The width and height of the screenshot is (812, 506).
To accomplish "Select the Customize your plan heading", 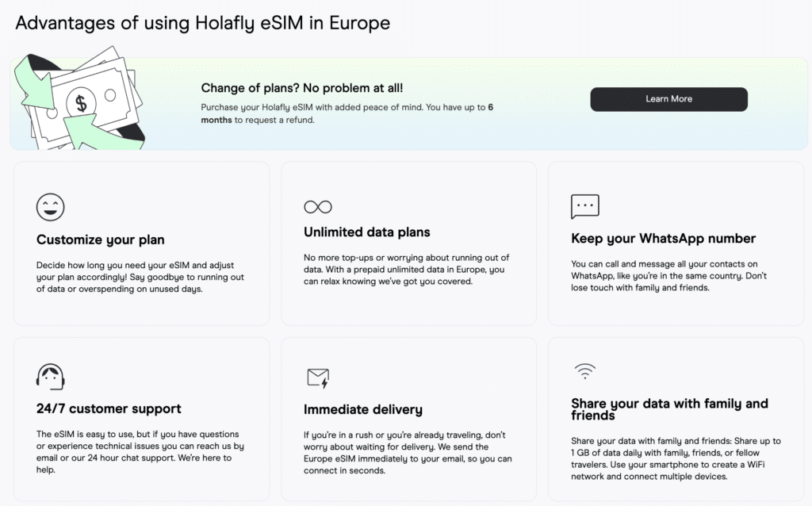I will [101, 240].
